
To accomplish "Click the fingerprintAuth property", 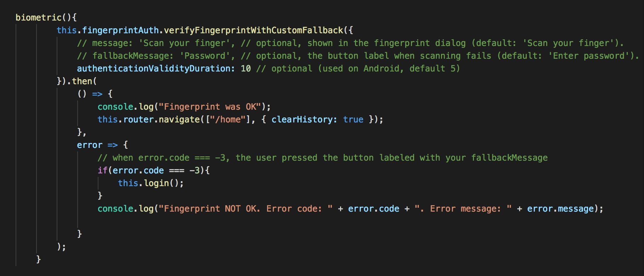I will [x=120, y=30].
